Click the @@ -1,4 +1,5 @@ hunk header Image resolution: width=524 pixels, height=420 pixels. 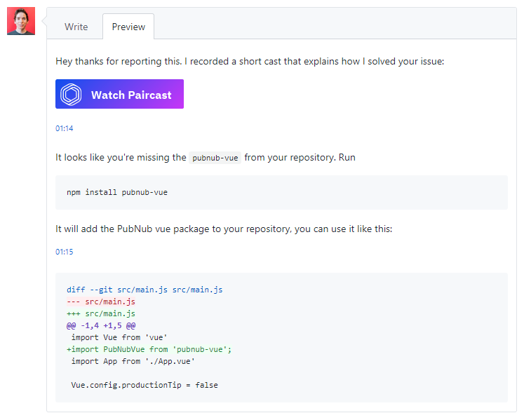(x=101, y=325)
